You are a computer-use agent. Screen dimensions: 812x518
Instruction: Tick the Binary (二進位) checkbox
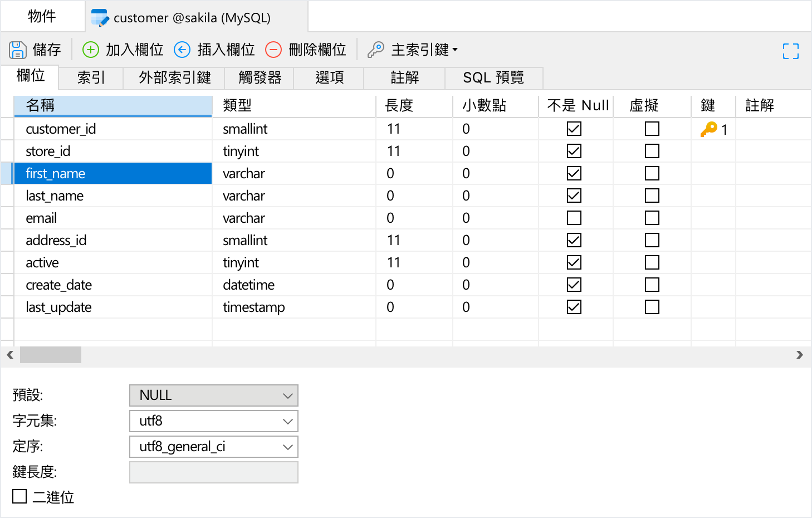click(x=19, y=496)
